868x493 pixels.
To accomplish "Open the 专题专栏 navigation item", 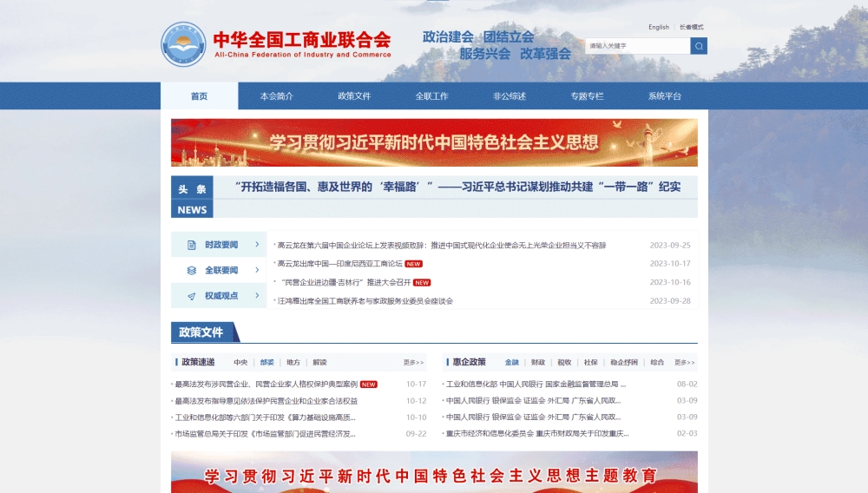I will [587, 95].
